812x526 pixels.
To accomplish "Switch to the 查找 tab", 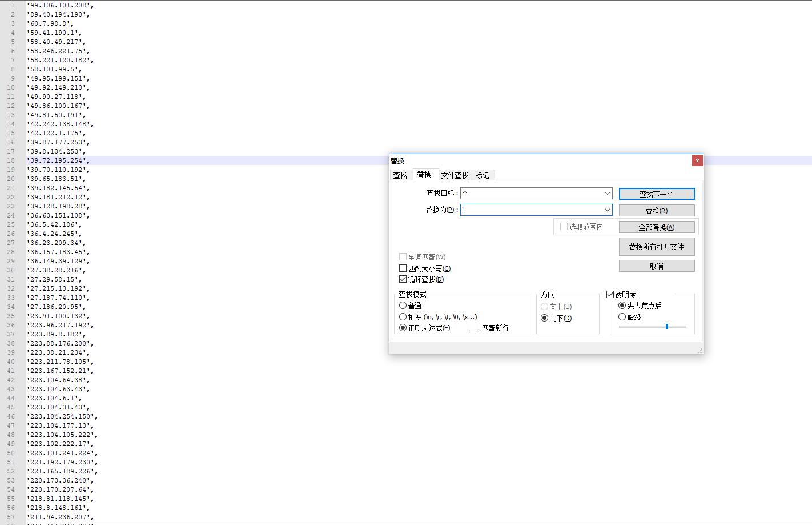I will 400,175.
